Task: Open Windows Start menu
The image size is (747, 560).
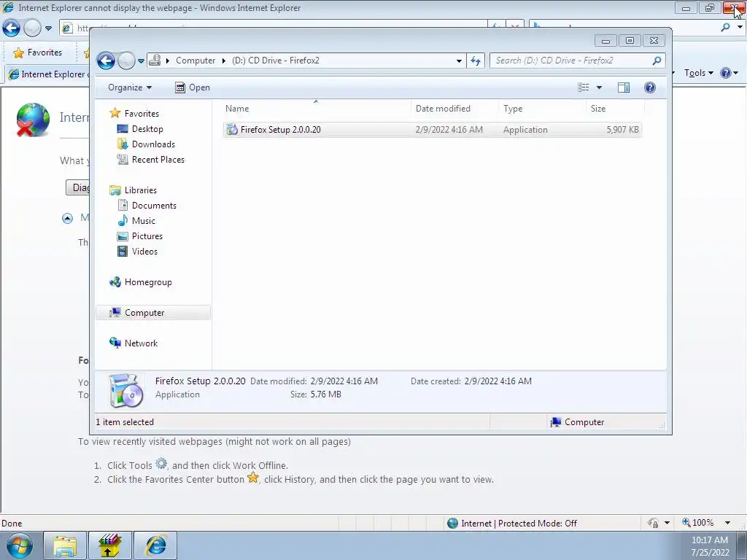Action: pos(20,545)
